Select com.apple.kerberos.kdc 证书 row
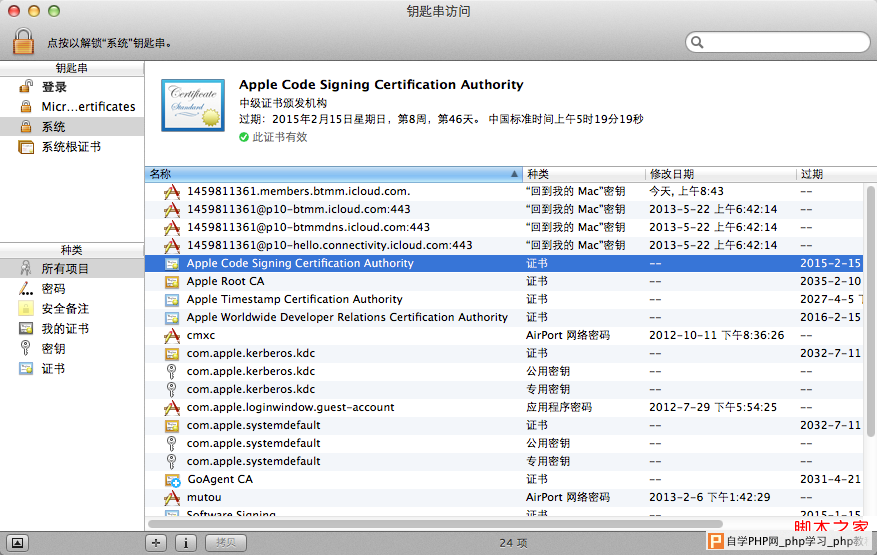Image resolution: width=877 pixels, height=555 pixels. click(x=503, y=353)
